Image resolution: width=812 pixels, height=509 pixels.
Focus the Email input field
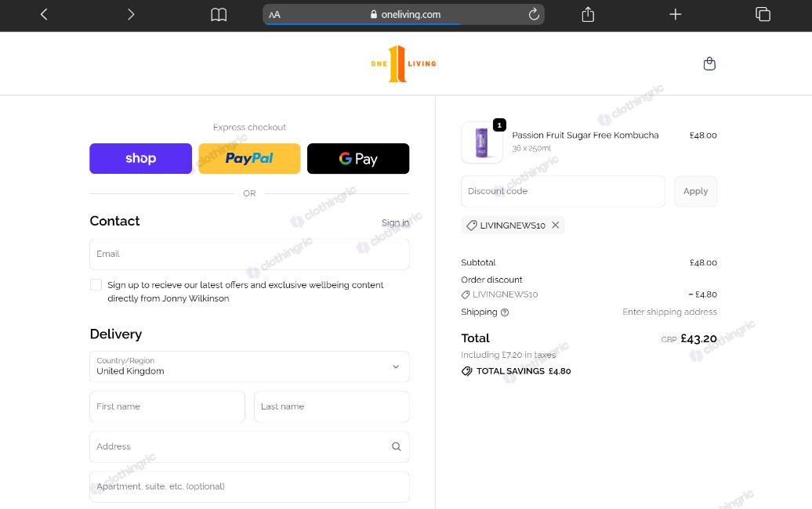coord(249,254)
